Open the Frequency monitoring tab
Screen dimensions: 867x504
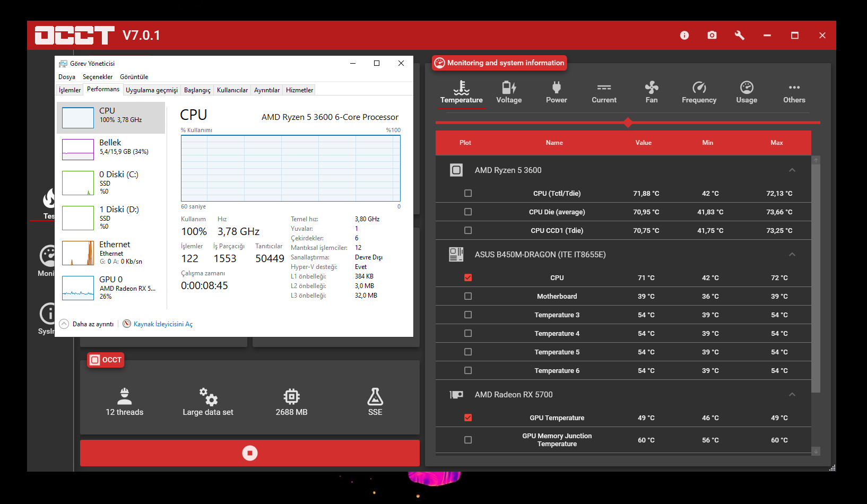[x=699, y=92]
